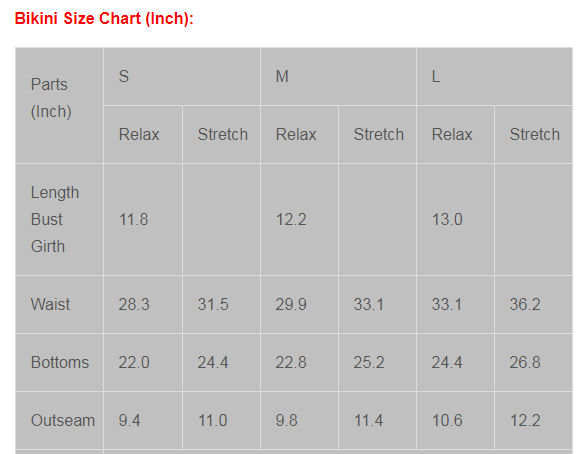The image size is (579, 454).
Task: Click the M size column header
Action: [339, 76]
